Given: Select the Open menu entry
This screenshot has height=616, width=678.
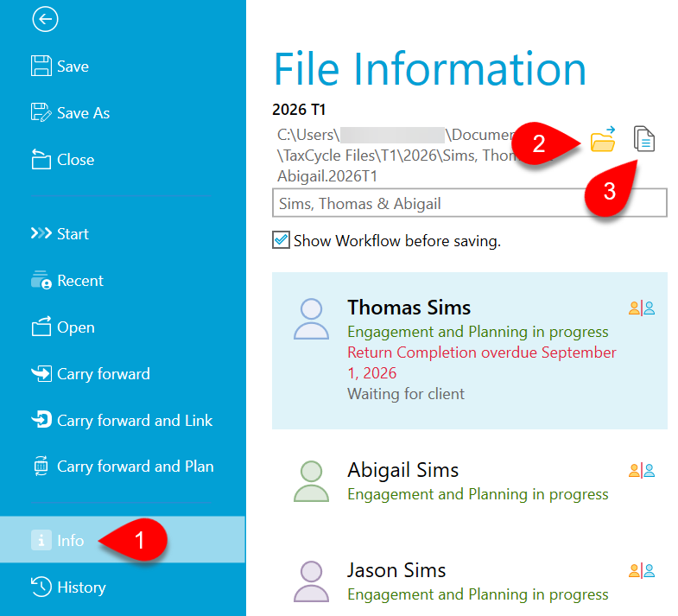Looking at the screenshot, I should coord(123,327).
